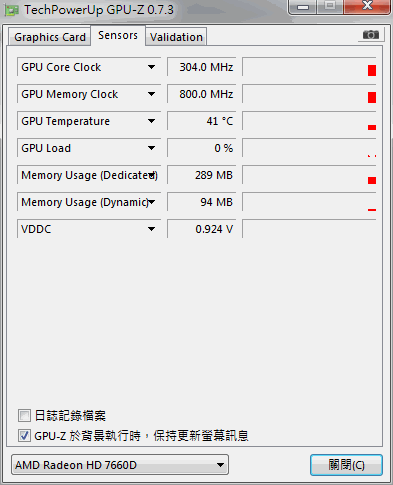Click the GPU Temperature history graph
The image size is (393, 485).
(309, 121)
